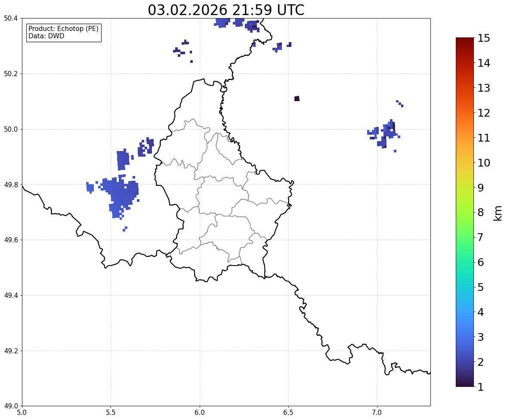The image size is (507, 420).
Task: Click the latitude axis label 50.4
Action: pos(11,19)
